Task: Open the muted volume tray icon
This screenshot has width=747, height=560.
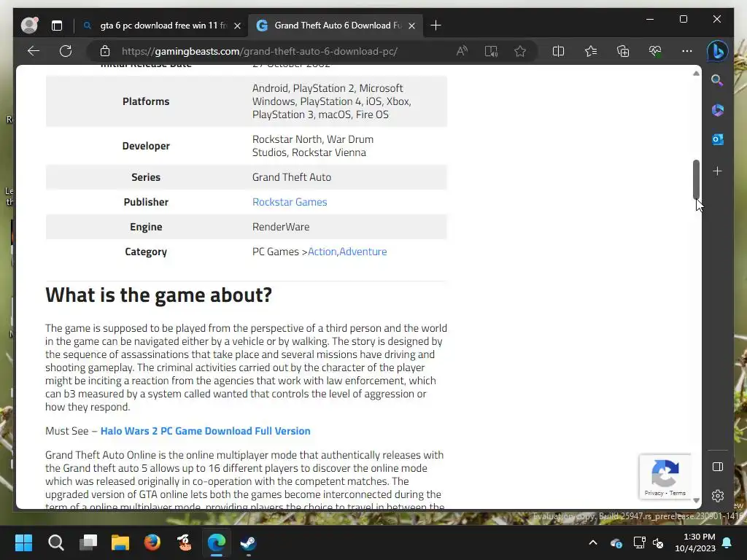Action: 659,542
